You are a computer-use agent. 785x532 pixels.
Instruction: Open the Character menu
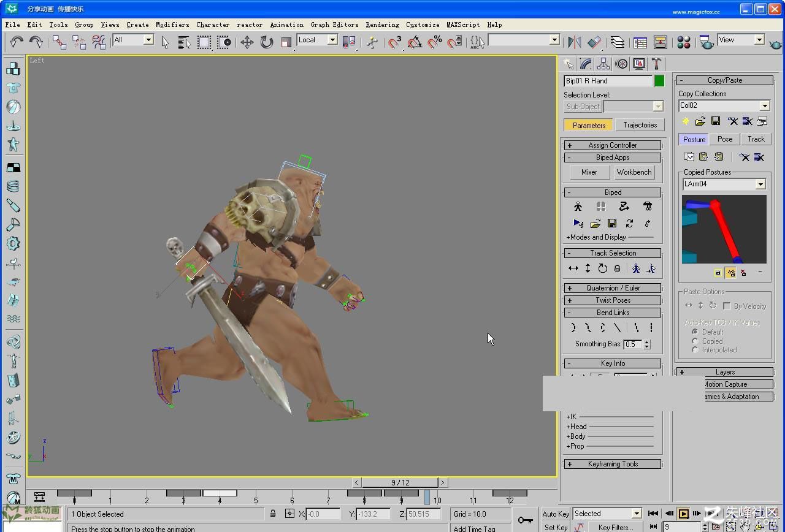213,25
